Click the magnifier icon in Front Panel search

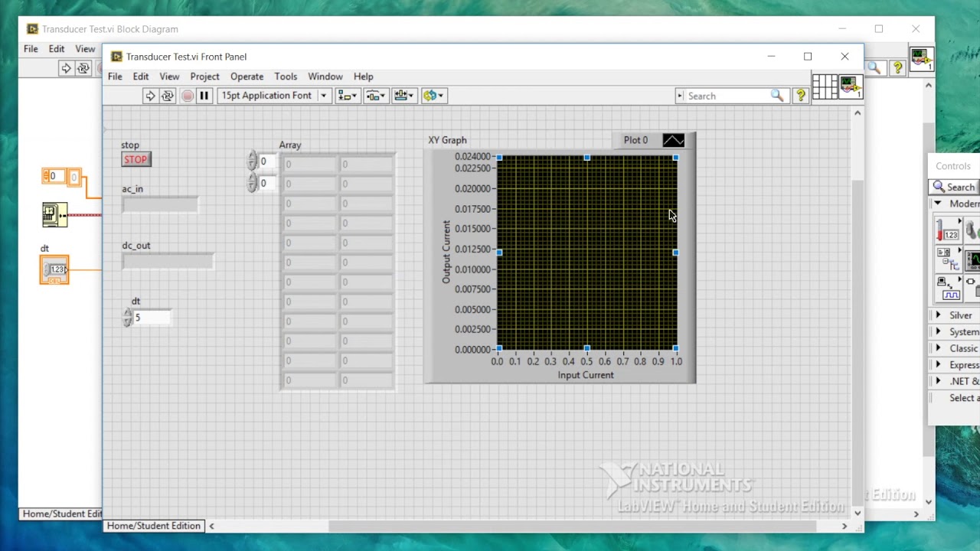pos(777,96)
